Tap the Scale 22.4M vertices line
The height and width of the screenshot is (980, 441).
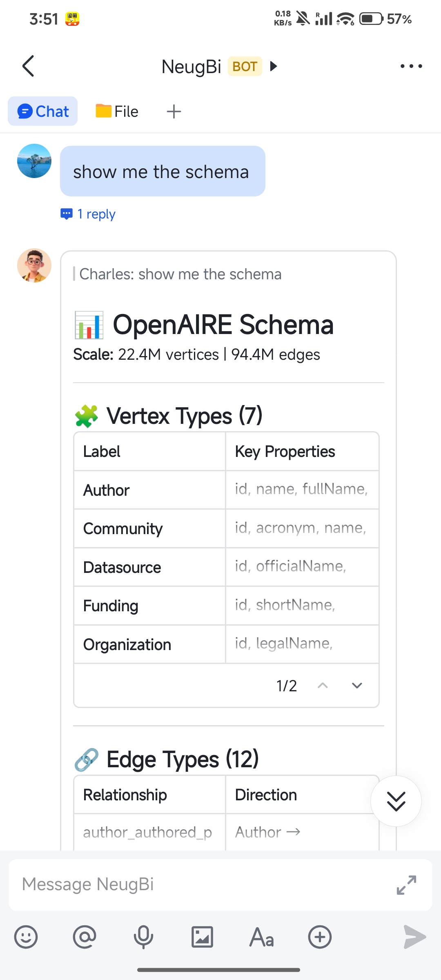click(x=196, y=354)
